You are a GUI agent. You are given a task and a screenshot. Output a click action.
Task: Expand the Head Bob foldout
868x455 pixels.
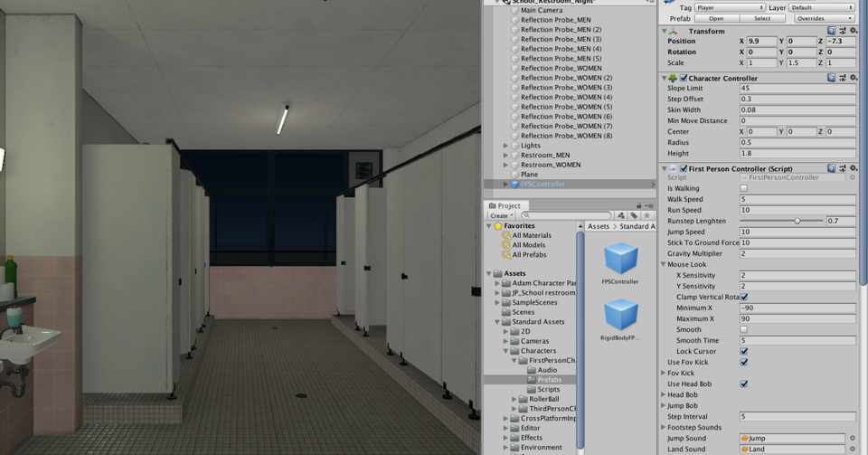coord(663,394)
